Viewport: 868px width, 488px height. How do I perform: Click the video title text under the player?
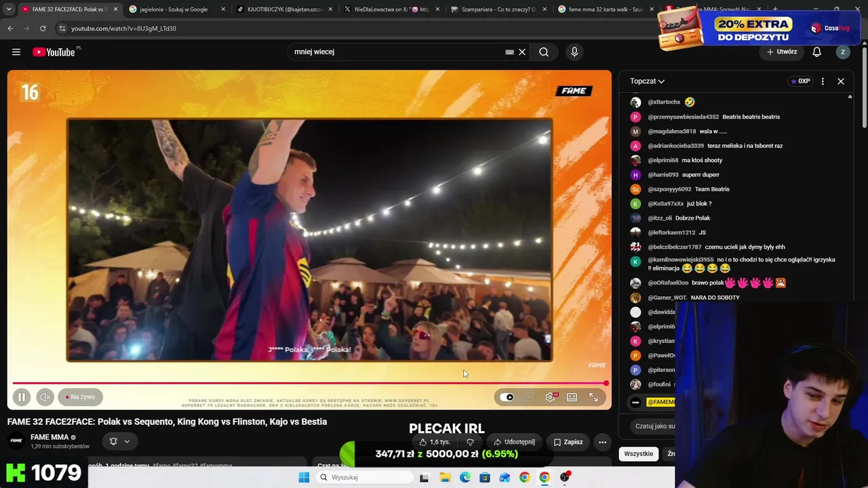(167, 422)
